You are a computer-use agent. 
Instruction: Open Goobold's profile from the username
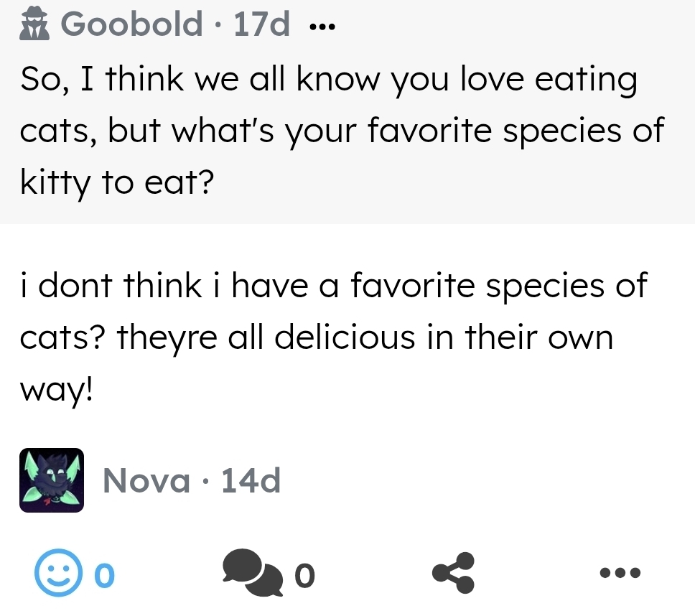coord(131,24)
